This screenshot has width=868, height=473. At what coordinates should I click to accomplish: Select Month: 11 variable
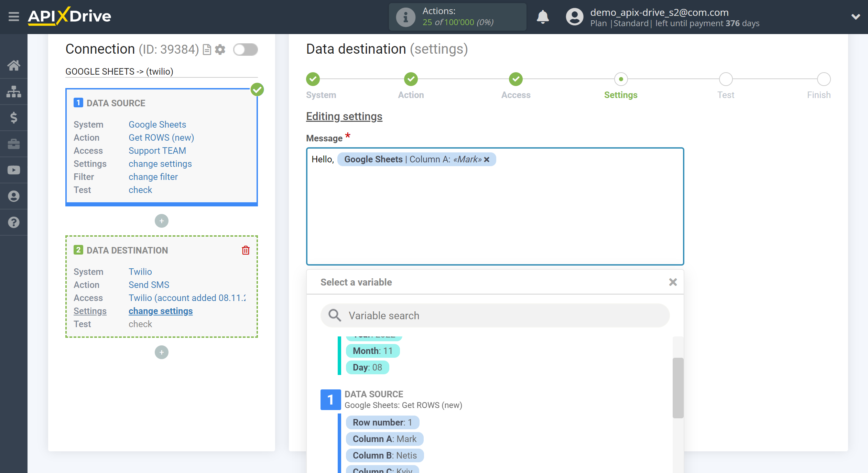click(373, 351)
